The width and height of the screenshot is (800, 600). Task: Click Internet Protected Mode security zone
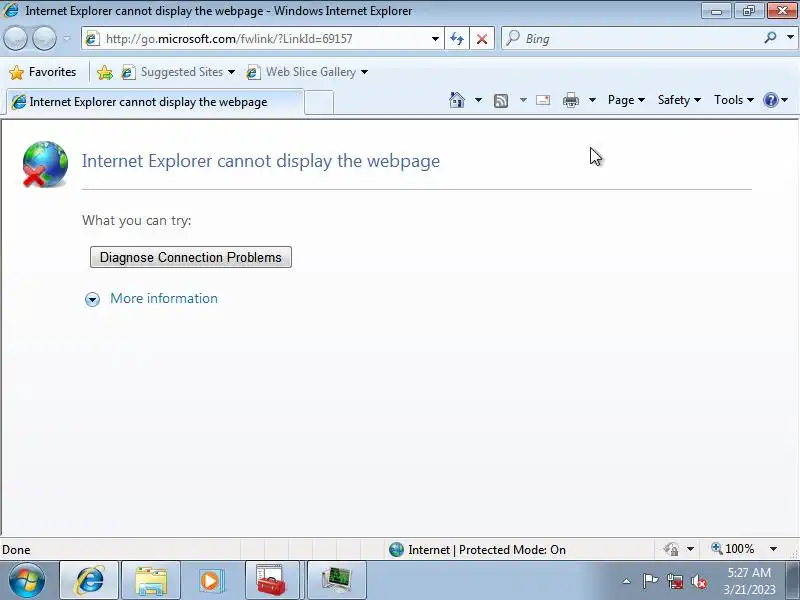point(477,549)
